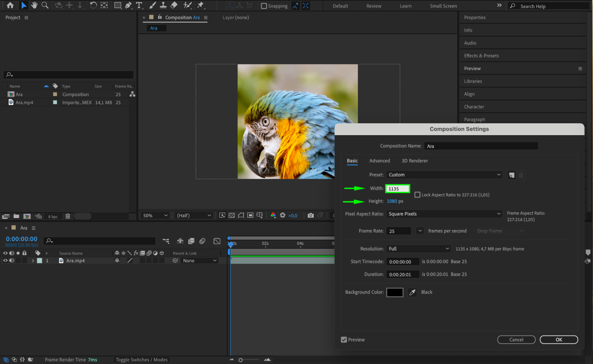Select the Pen tool

(128, 5)
